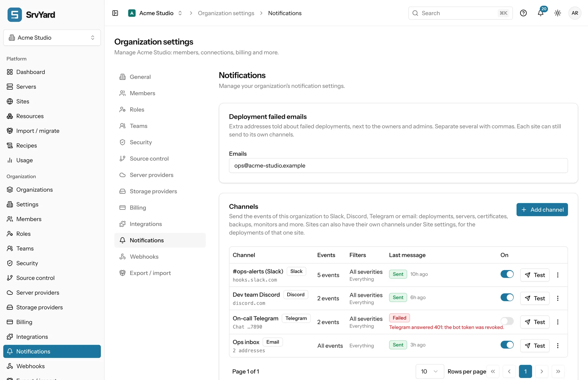This screenshot has width=588, height=380.
Task: Click the Emails input field
Action: (x=398, y=166)
